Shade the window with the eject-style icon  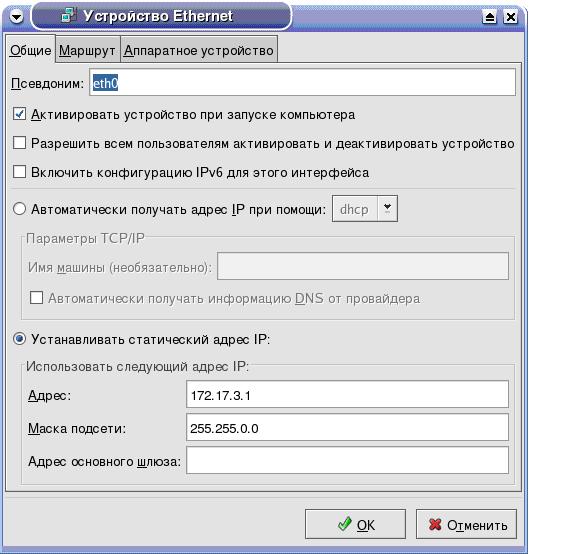pos(489,17)
